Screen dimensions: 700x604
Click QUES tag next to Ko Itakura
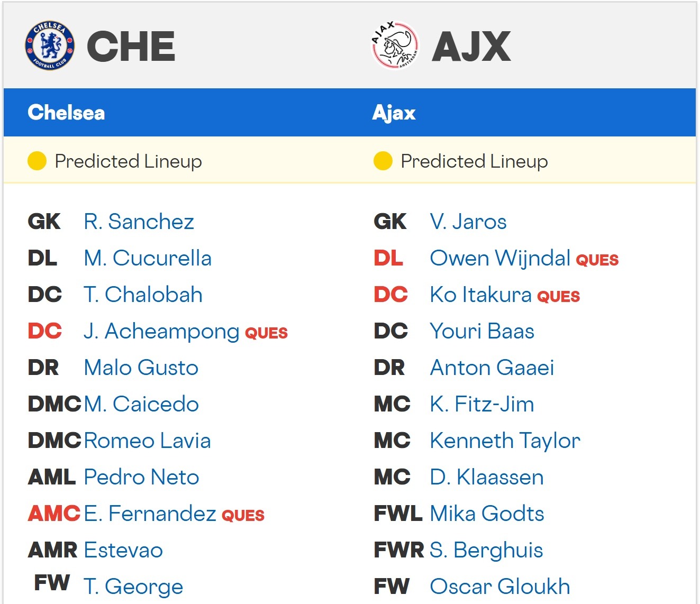558,296
